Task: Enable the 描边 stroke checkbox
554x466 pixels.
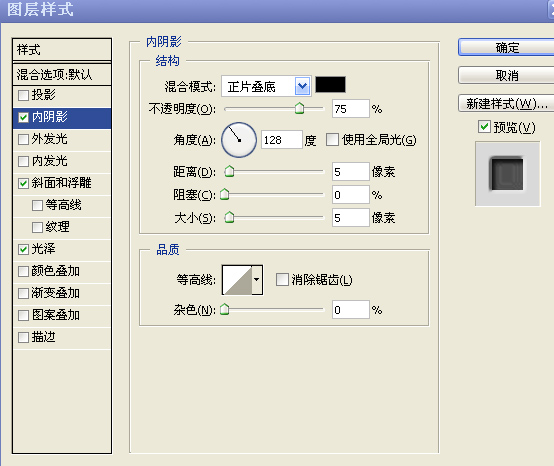Action: [23, 337]
